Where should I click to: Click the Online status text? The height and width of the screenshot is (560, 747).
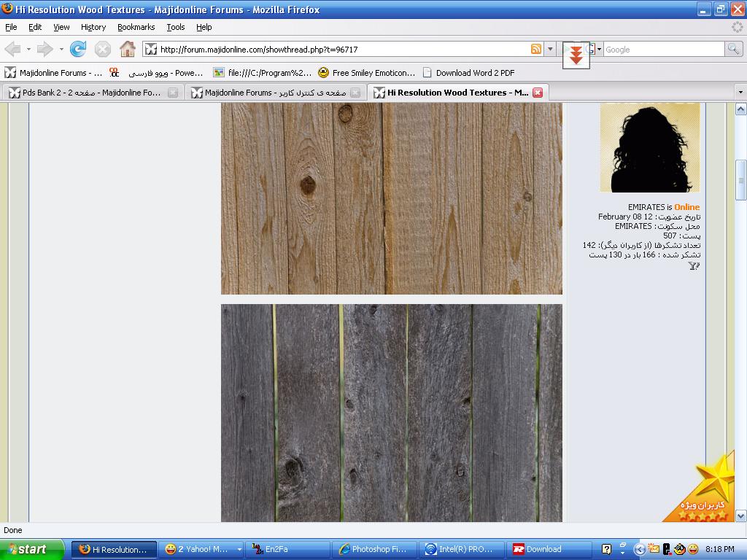(x=686, y=206)
